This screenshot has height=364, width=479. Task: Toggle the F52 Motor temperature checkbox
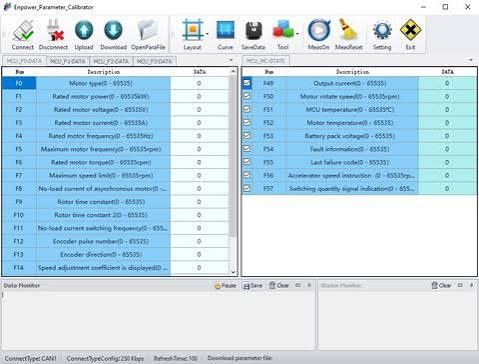[x=247, y=122]
